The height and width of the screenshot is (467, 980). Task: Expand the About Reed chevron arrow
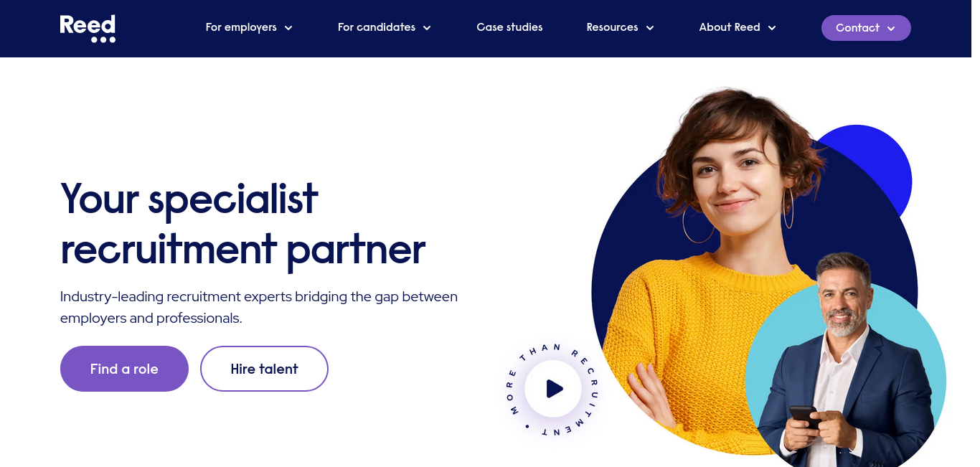pos(772,28)
